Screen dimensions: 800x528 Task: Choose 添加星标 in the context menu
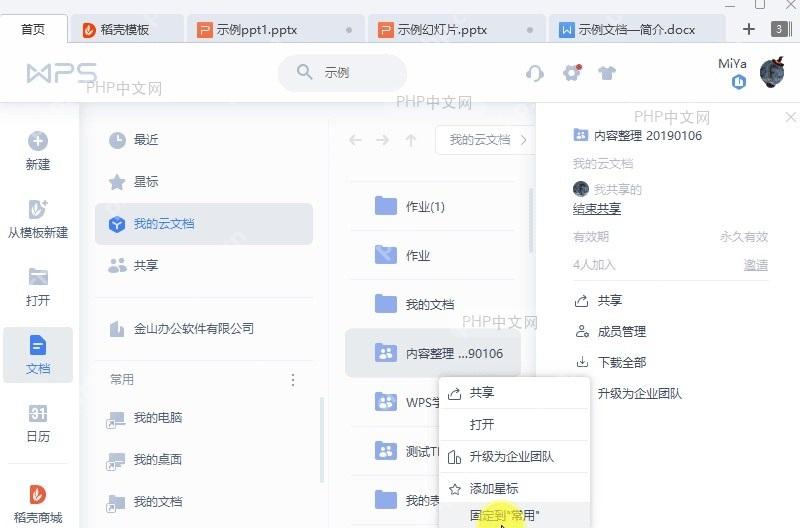tap(514, 489)
